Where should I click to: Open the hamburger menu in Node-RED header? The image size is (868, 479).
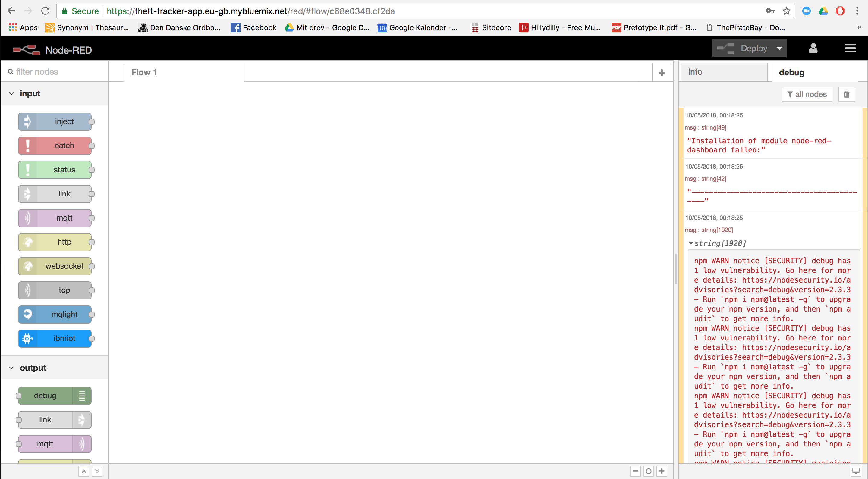tap(850, 49)
